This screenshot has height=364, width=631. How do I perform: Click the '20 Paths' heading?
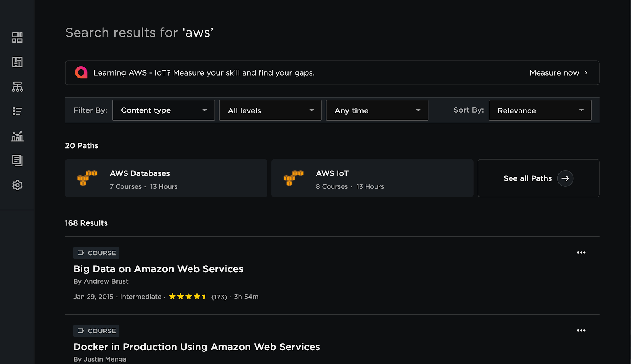click(x=82, y=146)
